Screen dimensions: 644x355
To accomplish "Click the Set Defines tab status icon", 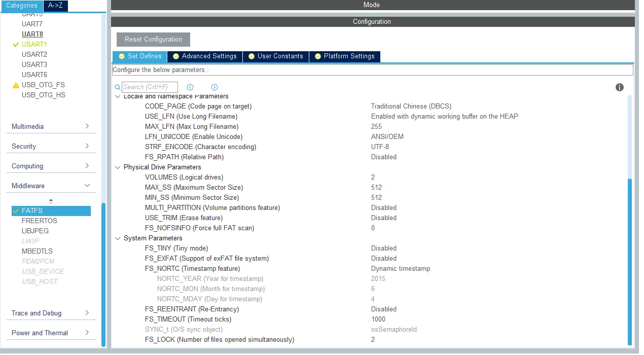I will tap(122, 56).
